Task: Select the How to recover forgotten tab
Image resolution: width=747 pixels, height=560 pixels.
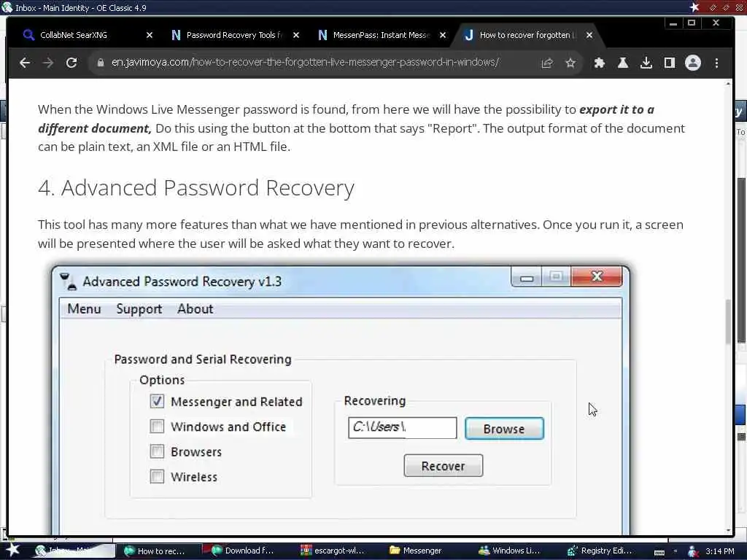Action: point(528,35)
